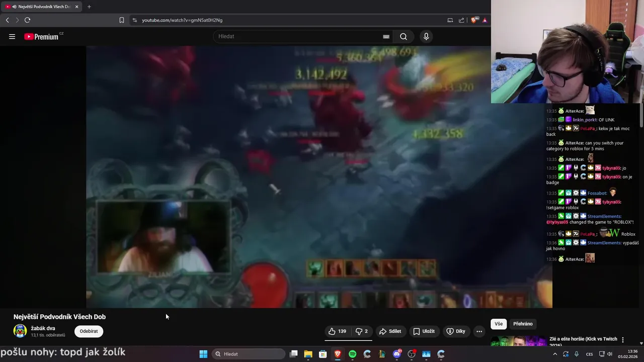This screenshot has height=362, width=644.
Task: Go back in the browser
Action: pos(7,20)
